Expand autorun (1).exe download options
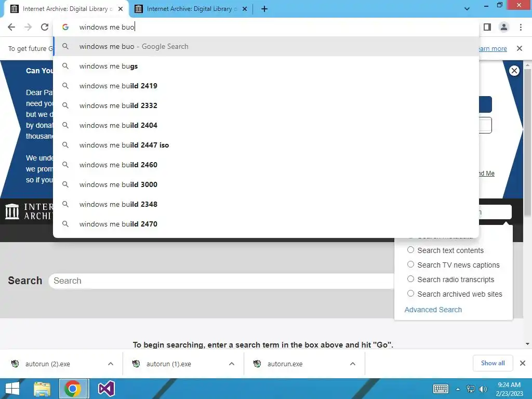The image size is (532, 399). (x=232, y=364)
